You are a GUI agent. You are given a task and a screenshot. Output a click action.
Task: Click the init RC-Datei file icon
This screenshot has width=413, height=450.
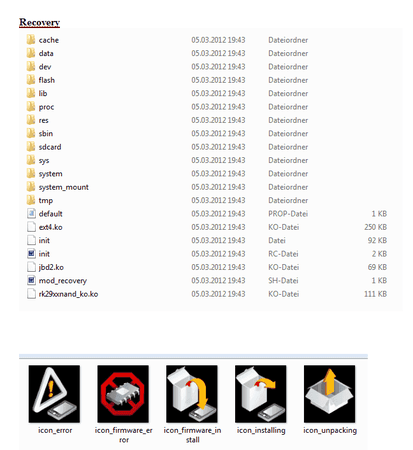pos(31,254)
